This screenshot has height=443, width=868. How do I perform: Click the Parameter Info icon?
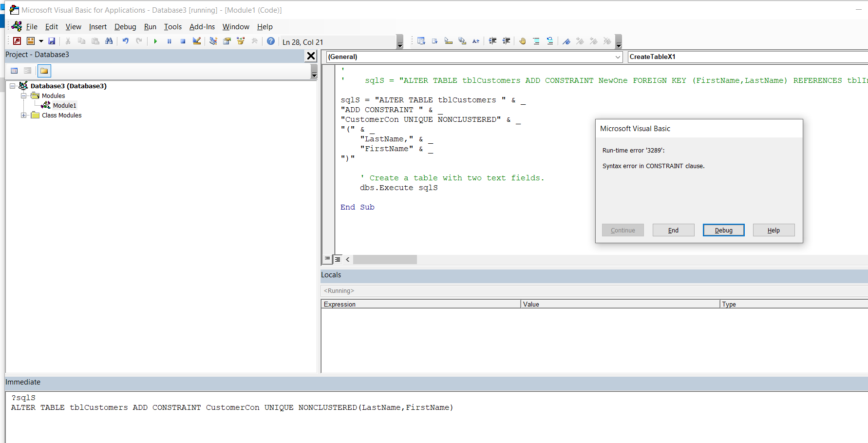click(x=462, y=41)
